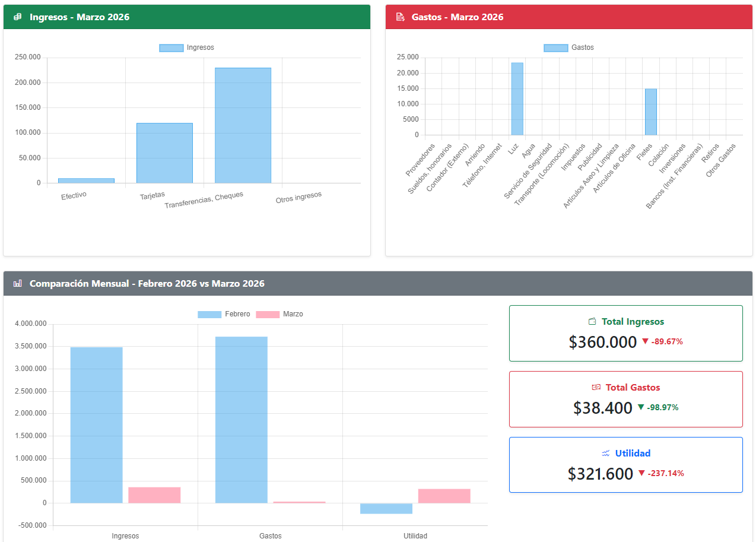Viewport: 756px width, 542px height.
Task: Click the cash icon beside Total Gastos
Action: point(596,388)
